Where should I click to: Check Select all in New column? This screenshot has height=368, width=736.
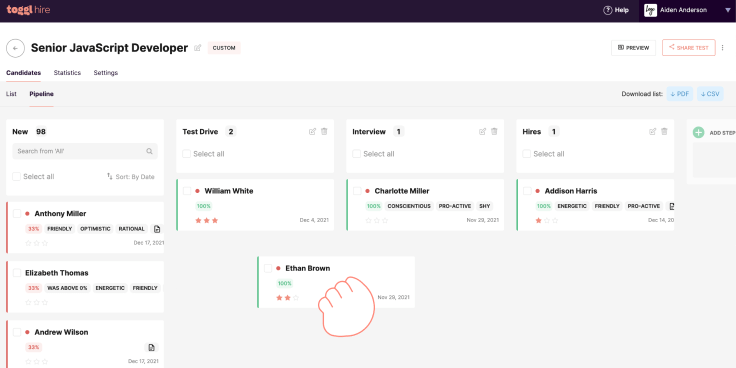pyautogui.click(x=16, y=176)
